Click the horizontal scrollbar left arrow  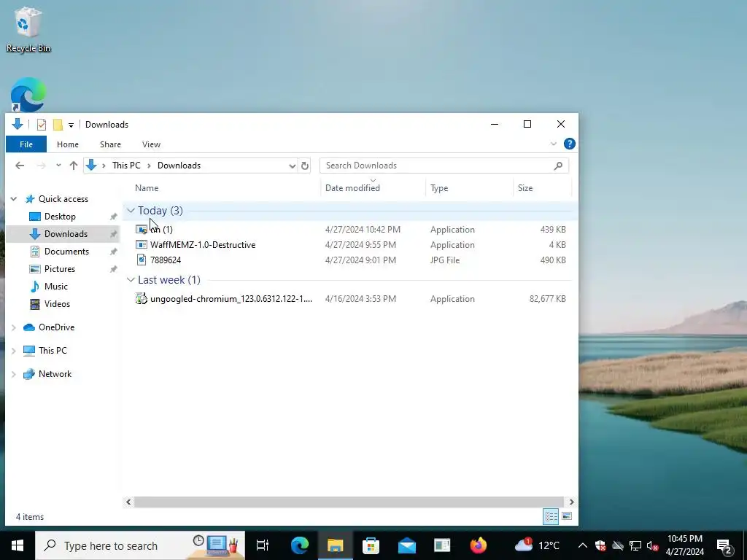point(128,502)
